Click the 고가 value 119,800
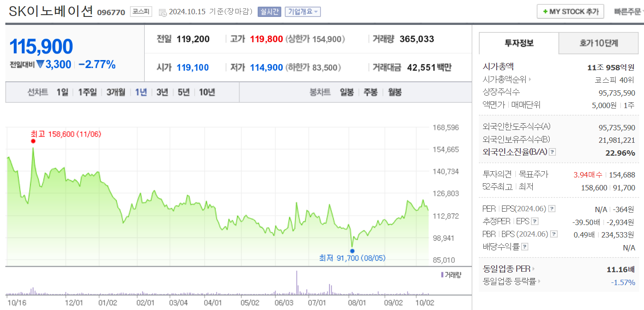 pyautogui.click(x=267, y=39)
